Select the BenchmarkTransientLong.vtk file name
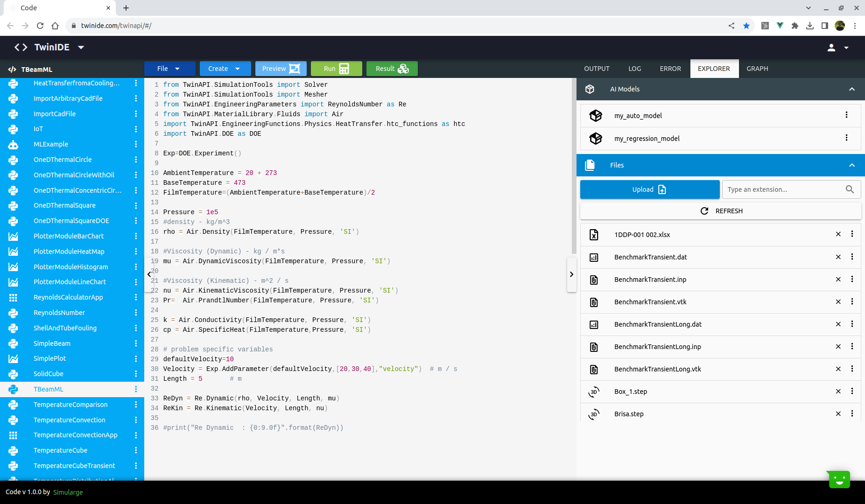The image size is (865, 504). point(657,369)
